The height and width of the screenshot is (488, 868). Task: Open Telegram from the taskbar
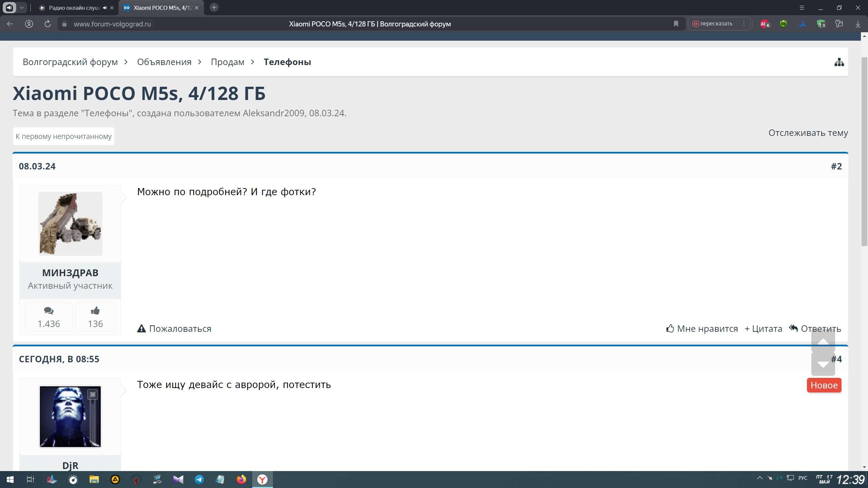(x=199, y=479)
